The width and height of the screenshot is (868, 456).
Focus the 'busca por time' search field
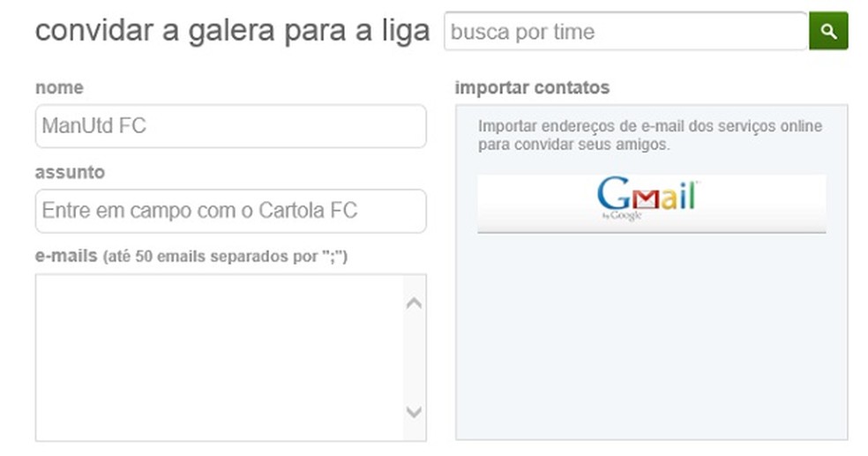pyautogui.click(x=625, y=32)
